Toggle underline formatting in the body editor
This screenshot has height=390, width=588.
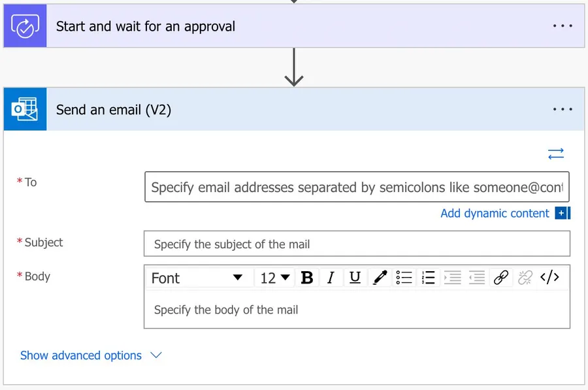[x=355, y=278]
